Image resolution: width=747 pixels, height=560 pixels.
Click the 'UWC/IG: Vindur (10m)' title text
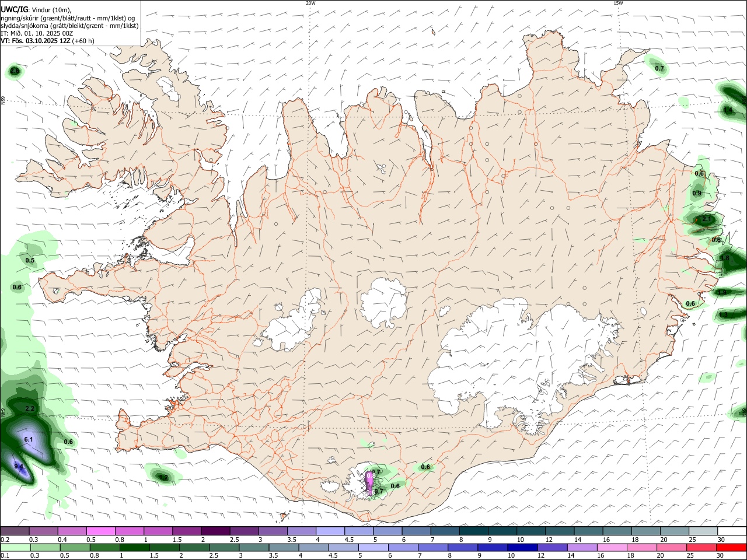(36, 10)
